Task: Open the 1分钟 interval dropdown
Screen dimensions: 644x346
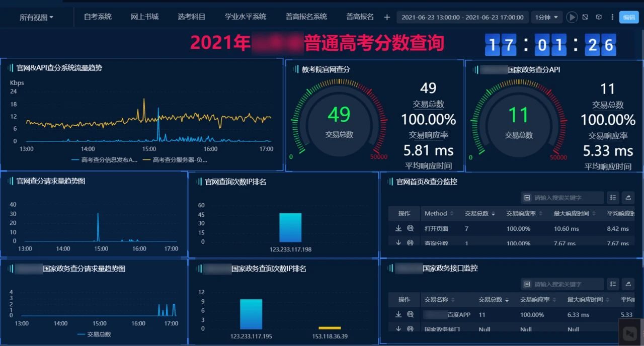Action: click(547, 17)
